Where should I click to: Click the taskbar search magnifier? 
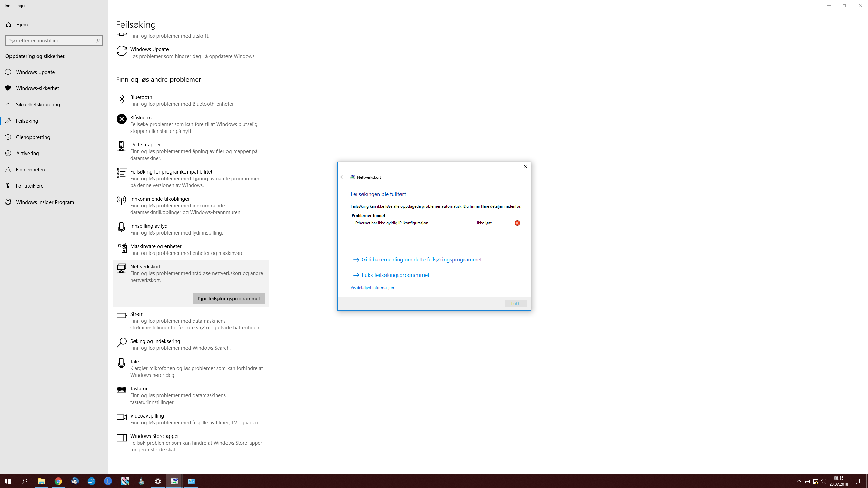pos(24,481)
